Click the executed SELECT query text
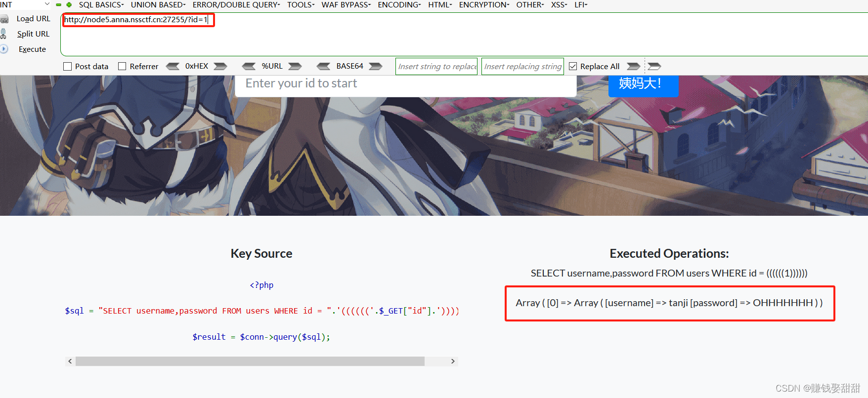Image resolution: width=868 pixels, height=398 pixels. [x=669, y=274]
